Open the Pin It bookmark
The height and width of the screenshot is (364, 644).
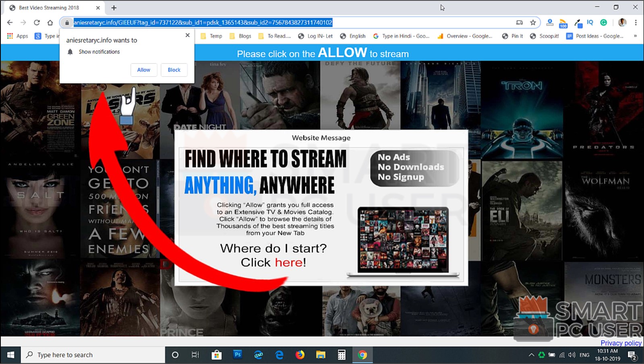coord(513,36)
